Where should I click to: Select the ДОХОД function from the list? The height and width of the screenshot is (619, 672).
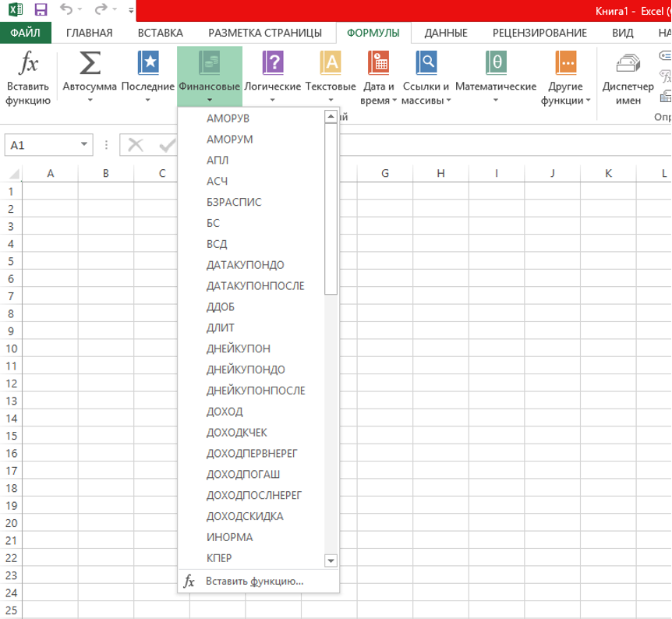(x=225, y=412)
